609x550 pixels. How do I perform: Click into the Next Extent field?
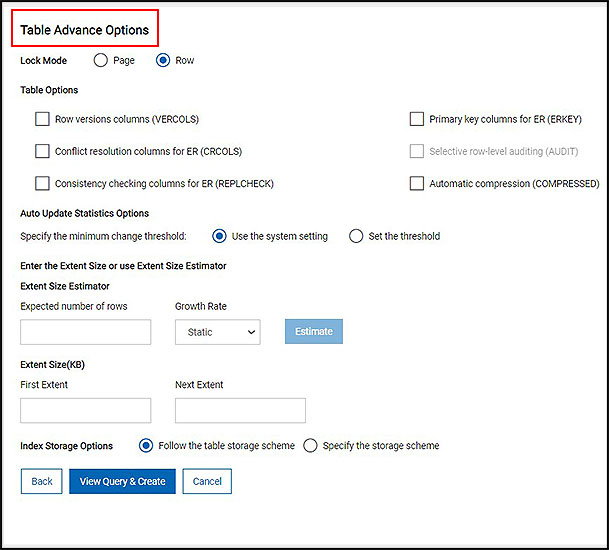click(240, 410)
